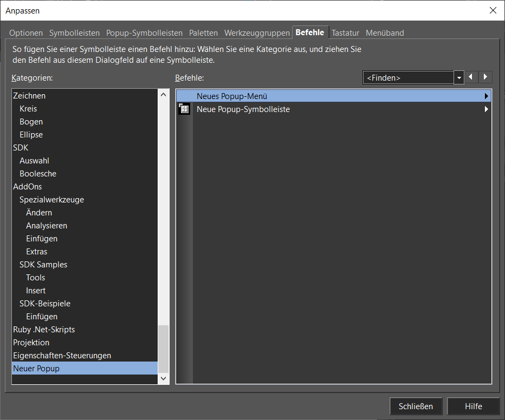Pick the Ellipse category

(85, 134)
